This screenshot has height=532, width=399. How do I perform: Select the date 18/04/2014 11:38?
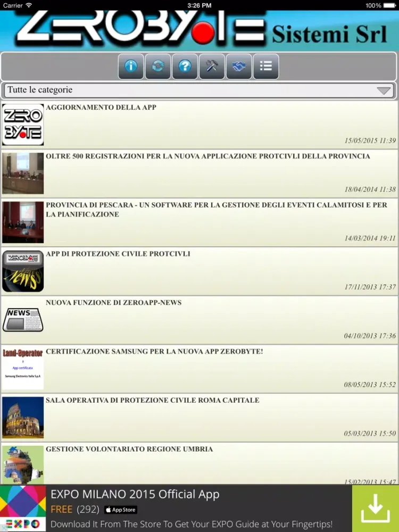(x=370, y=189)
